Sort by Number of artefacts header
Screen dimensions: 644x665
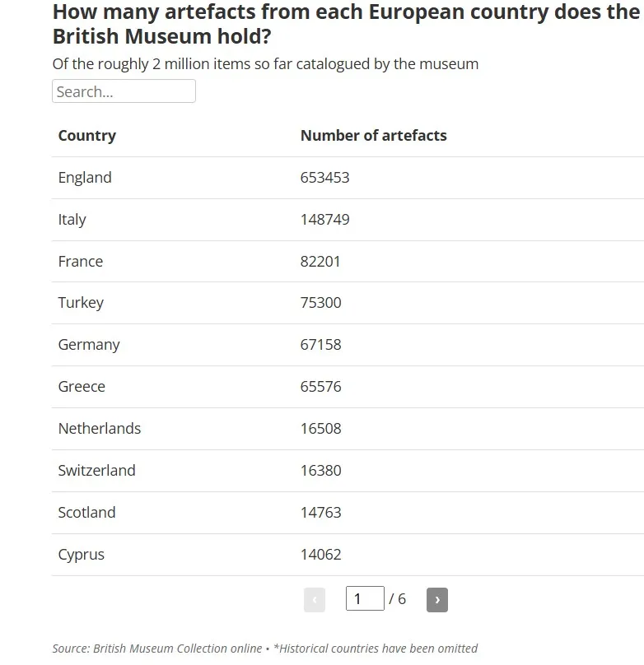pos(373,135)
